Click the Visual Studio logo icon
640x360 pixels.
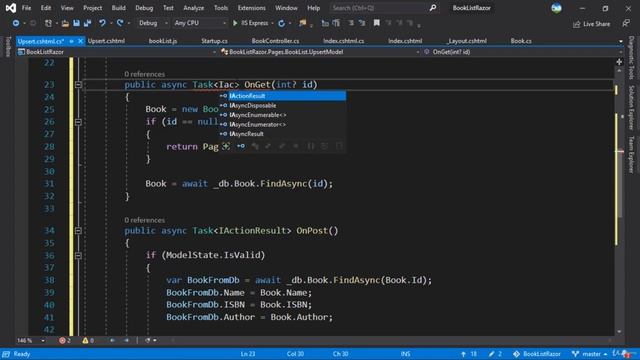(11, 8)
